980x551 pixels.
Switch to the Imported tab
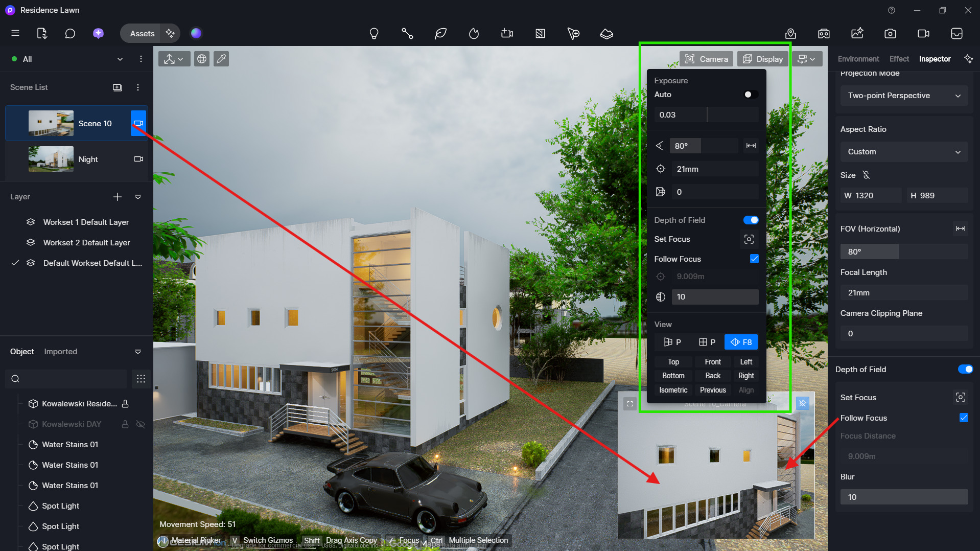[x=61, y=352]
